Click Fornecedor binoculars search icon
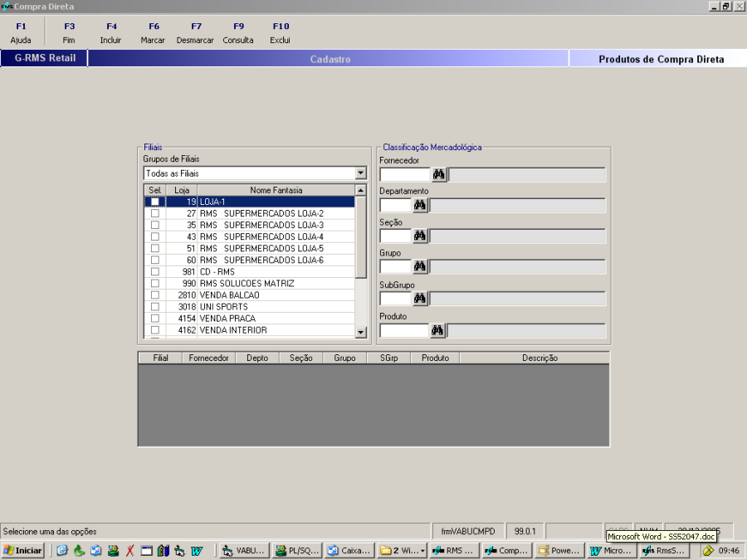 pyautogui.click(x=439, y=174)
